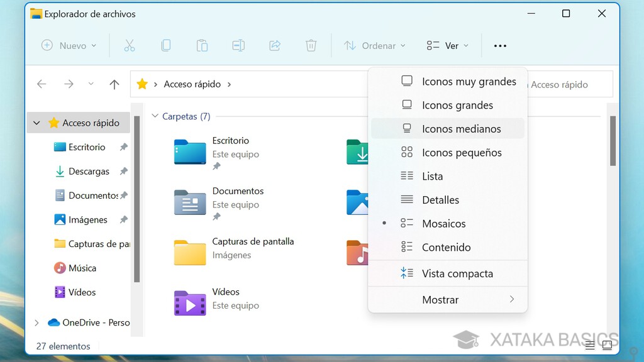Switch to large thumbnails via status bar icon
This screenshot has height=362, width=644.
coord(608,345)
